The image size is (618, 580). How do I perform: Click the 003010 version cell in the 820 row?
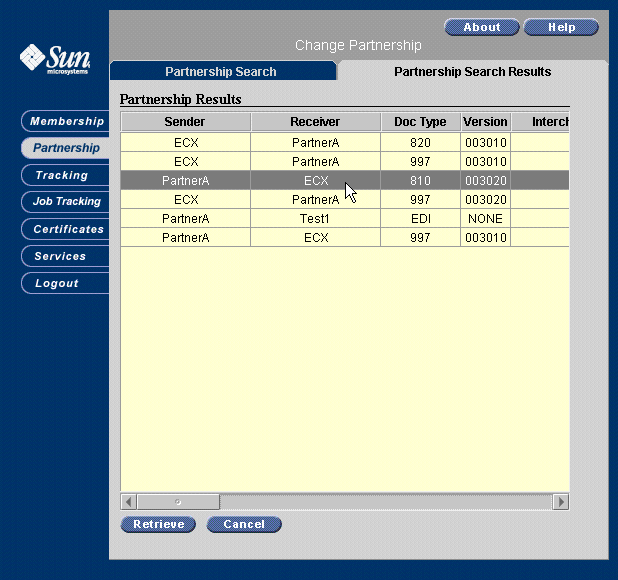[486, 142]
